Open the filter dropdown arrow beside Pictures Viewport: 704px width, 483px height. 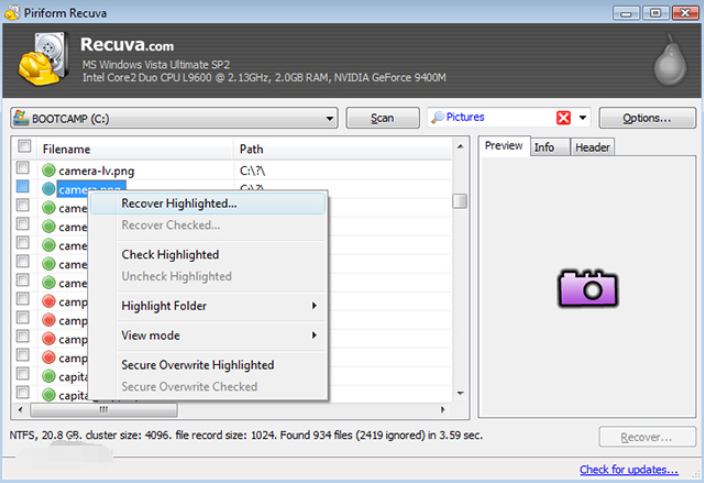click(582, 118)
